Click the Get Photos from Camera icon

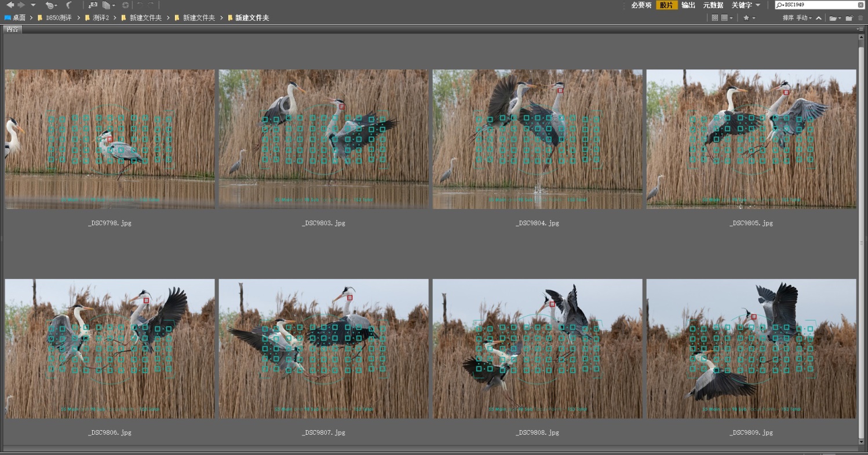(x=93, y=5)
